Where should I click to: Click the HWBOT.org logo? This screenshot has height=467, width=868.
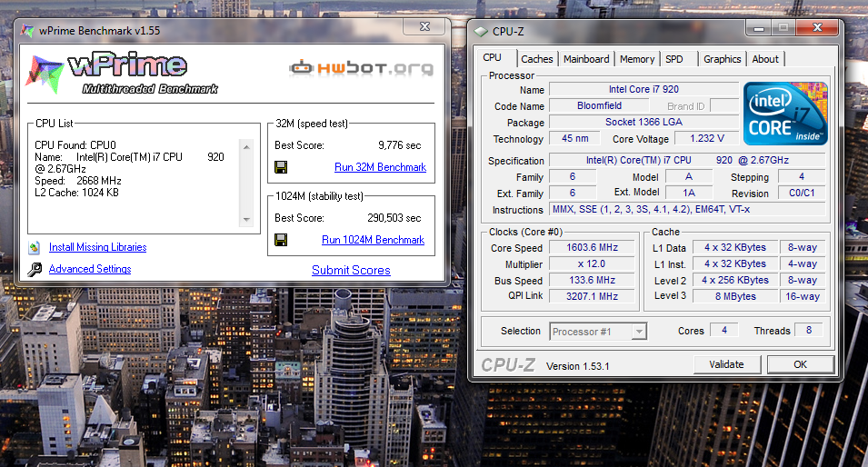coord(362,68)
